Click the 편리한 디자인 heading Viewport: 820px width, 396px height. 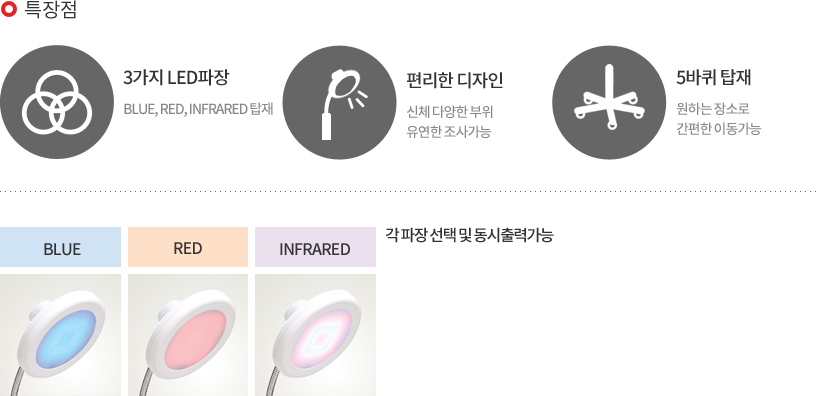[455, 80]
